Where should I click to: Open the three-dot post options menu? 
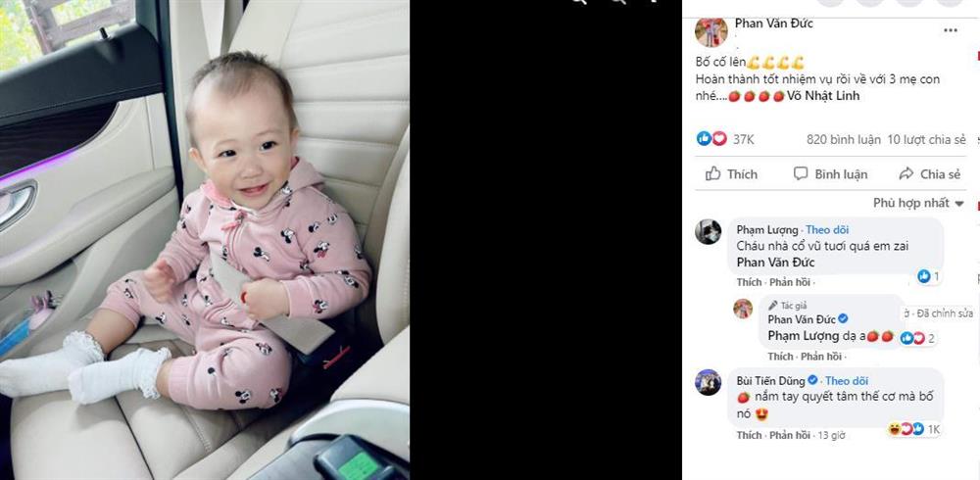coord(950,30)
